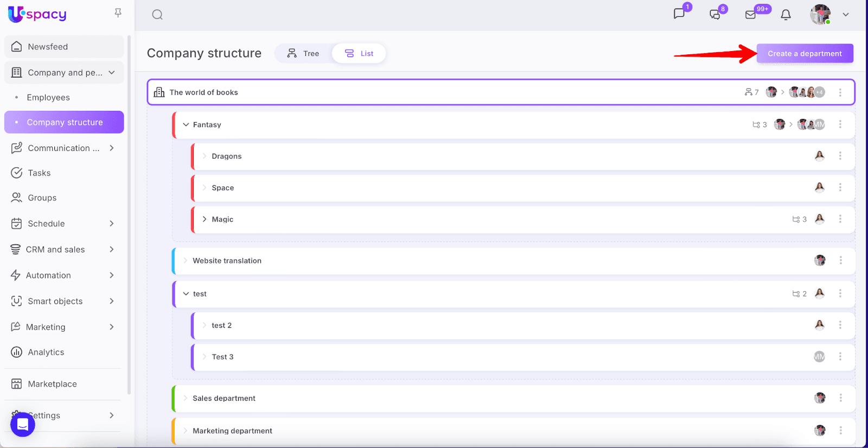The image size is (868, 448).
Task: Click the notifications bell icon
Action: pyautogui.click(x=786, y=15)
